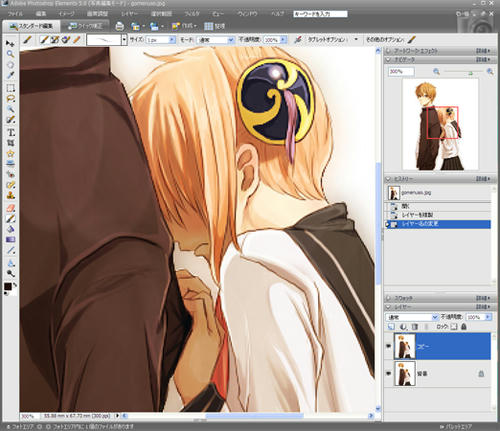Select the Eyedropper tool
The image size is (500, 431).
coord(10,76)
